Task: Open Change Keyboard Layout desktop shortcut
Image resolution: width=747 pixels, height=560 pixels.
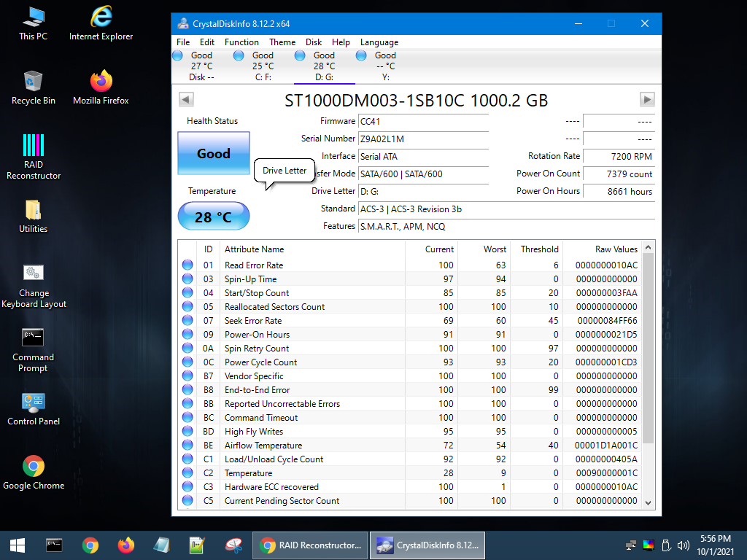Action: (x=34, y=285)
